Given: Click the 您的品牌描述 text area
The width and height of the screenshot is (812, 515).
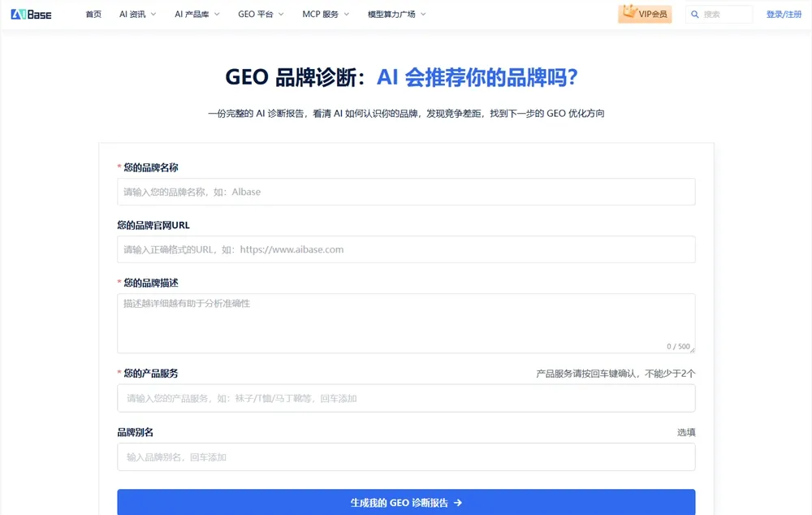Looking at the screenshot, I should coord(406,323).
